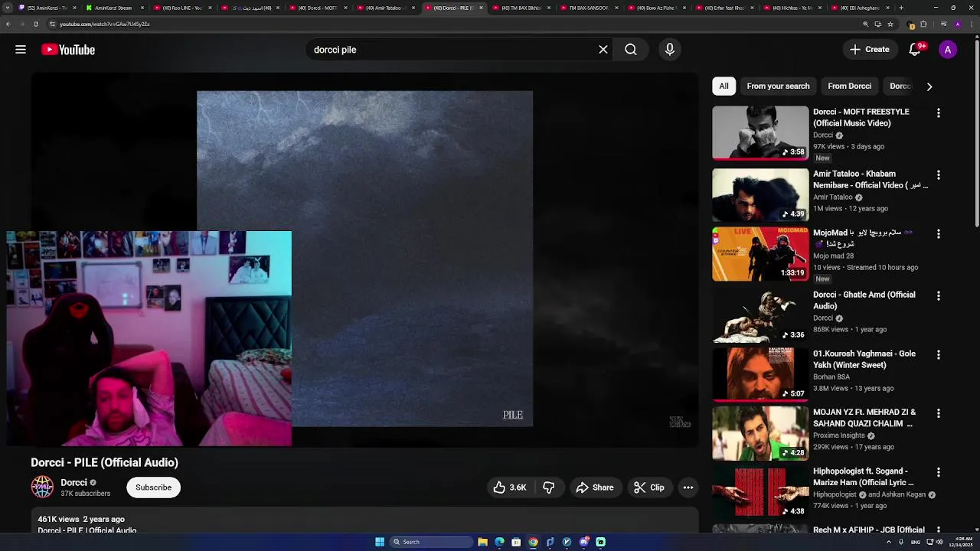The width and height of the screenshot is (980, 551).
Task: Click the youtube search input field
Action: [x=452, y=50]
